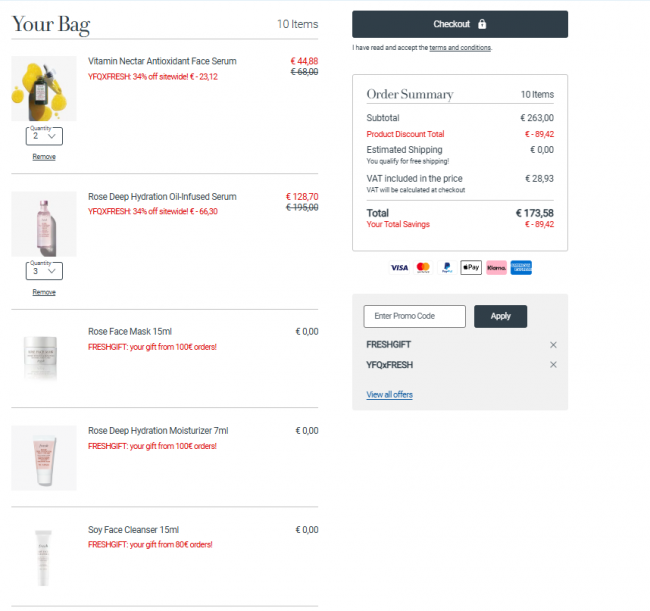Open quantity dropdown for Rose Deep Hydration Serum
Image resolution: width=650 pixels, height=611 pixels.
(x=44, y=271)
